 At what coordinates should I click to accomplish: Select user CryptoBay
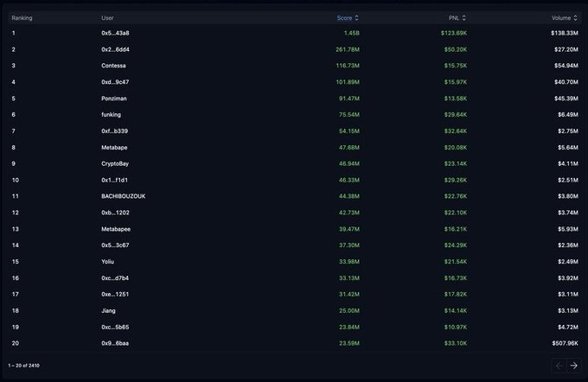tap(115, 164)
